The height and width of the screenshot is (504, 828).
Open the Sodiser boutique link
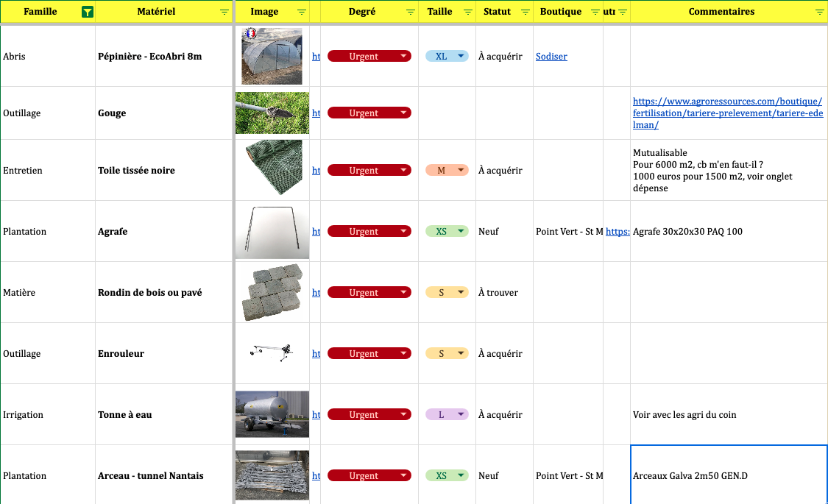click(551, 57)
